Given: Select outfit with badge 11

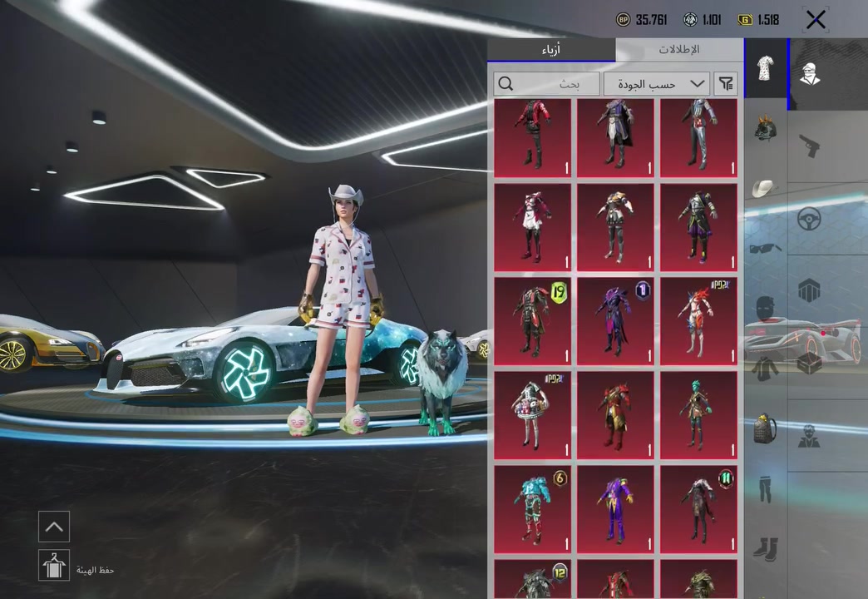Looking at the screenshot, I should (x=698, y=509).
